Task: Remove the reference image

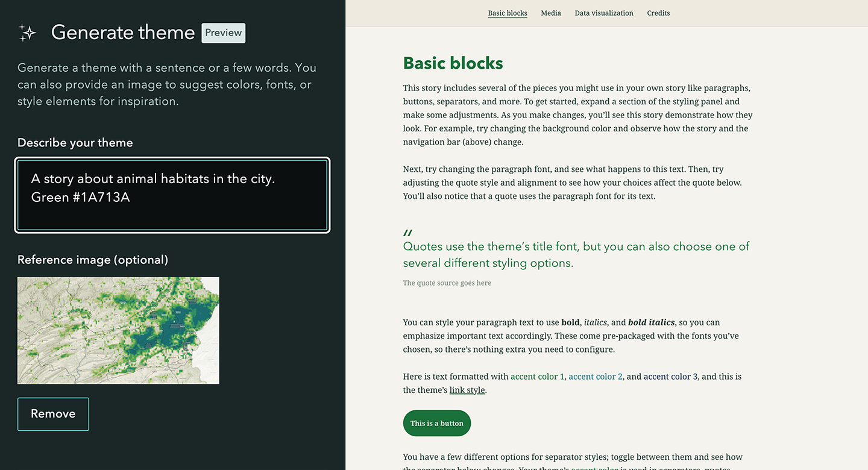Action: coord(53,414)
